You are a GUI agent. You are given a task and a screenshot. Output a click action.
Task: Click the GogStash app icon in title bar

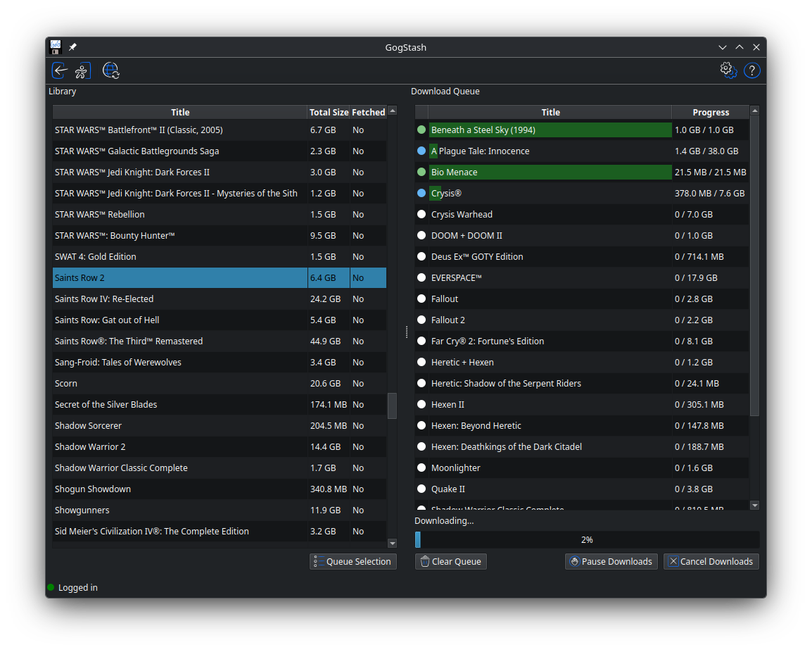pyautogui.click(x=56, y=47)
